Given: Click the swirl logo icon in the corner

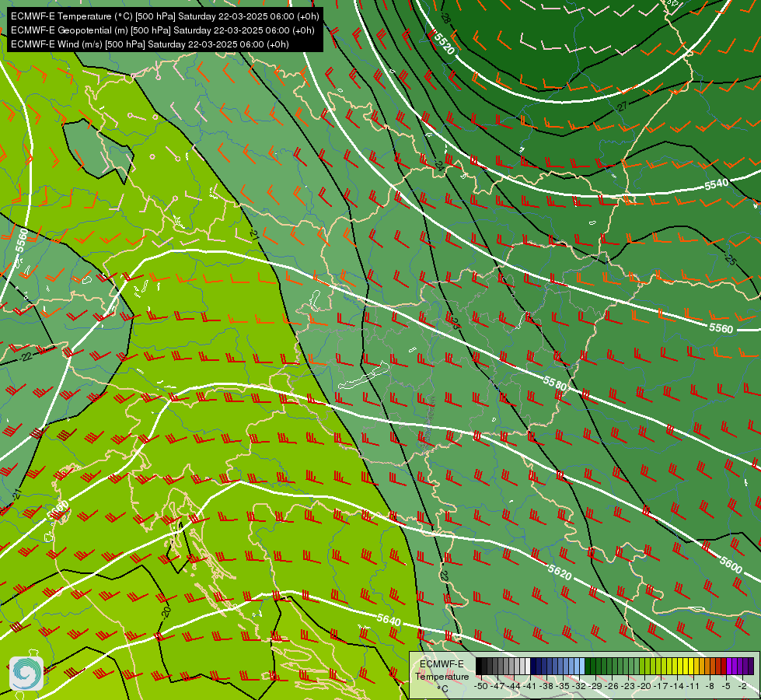Looking at the screenshot, I should point(26,674).
